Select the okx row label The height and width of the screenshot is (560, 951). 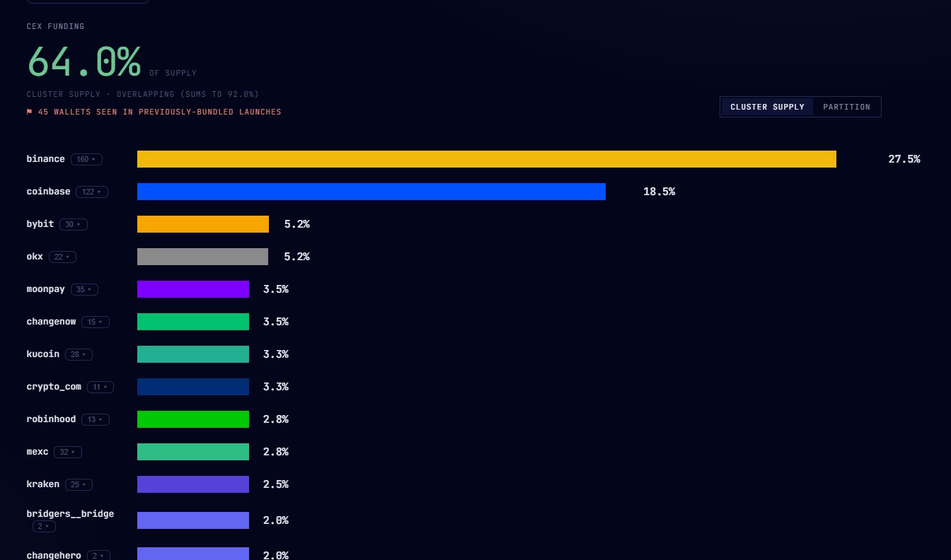point(35,257)
